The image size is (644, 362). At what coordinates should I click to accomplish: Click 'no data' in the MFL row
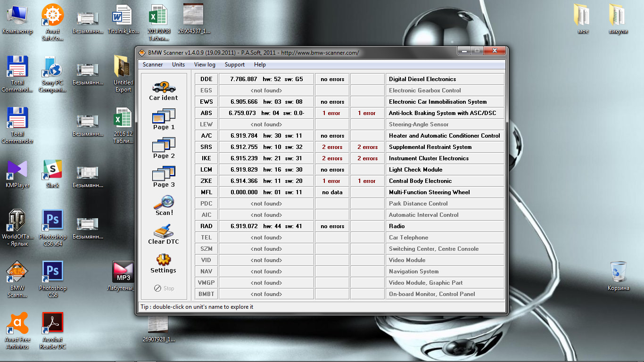[332, 192]
